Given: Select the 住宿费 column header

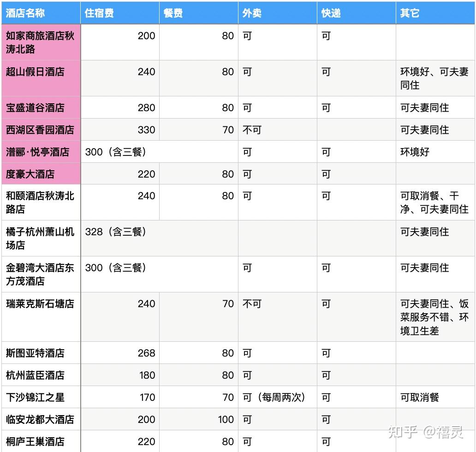Looking at the screenshot, I should (x=120, y=13).
